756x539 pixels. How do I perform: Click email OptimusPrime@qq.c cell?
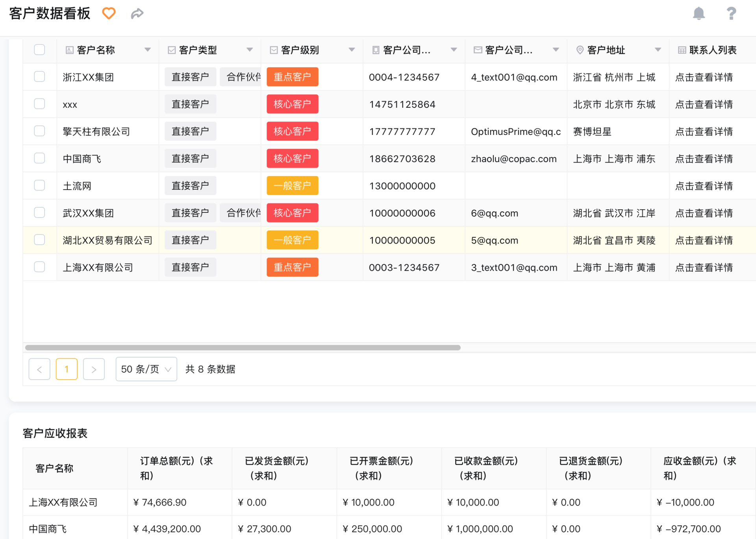516,132
